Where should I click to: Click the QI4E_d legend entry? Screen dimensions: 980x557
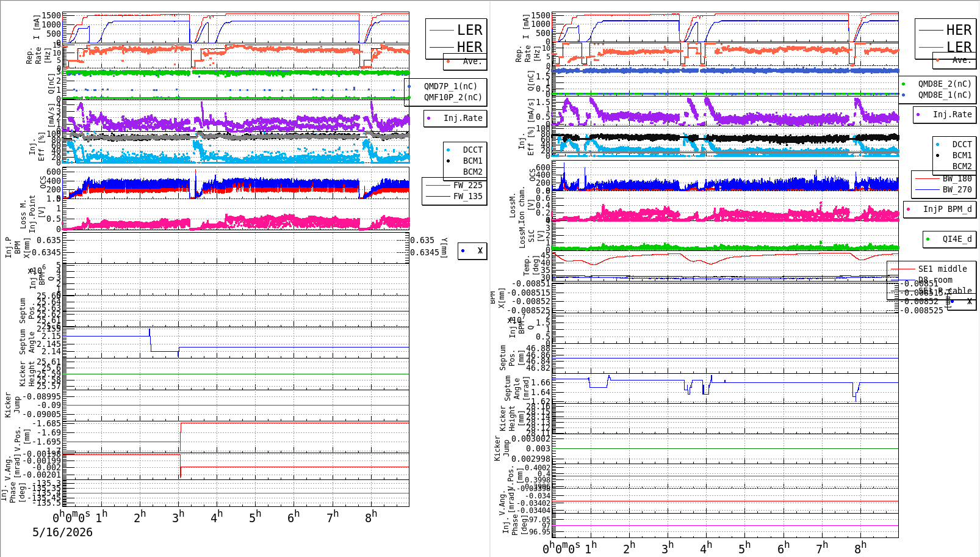pyautogui.click(x=957, y=239)
